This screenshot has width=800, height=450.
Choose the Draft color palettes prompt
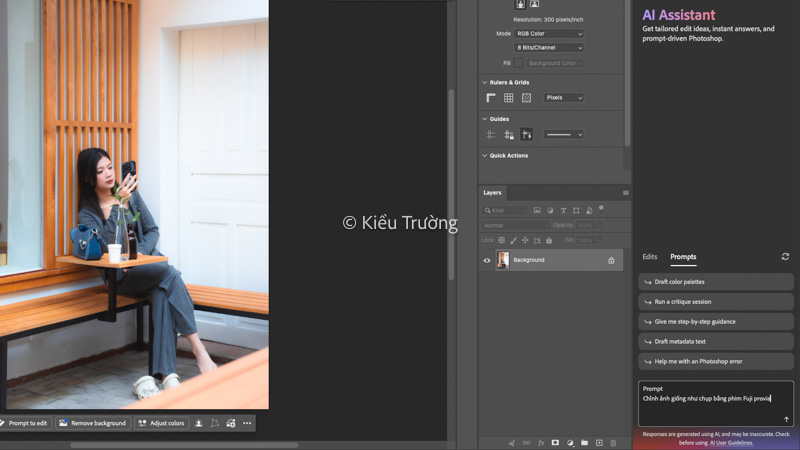(x=716, y=282)
